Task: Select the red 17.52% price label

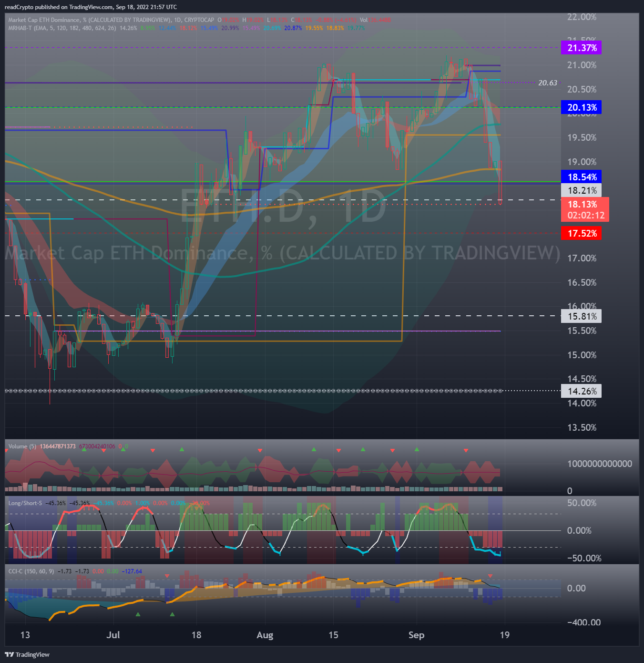Action: point(582,233)
